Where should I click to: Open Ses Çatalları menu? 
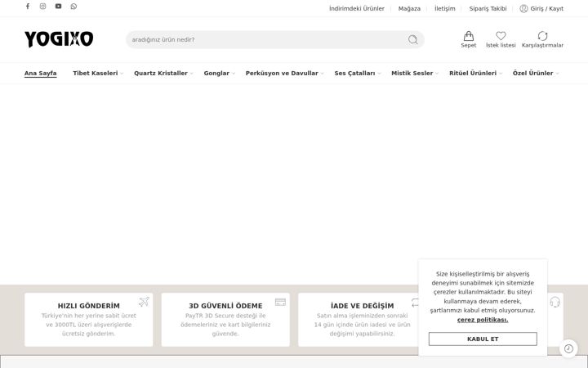pos(354,74)
